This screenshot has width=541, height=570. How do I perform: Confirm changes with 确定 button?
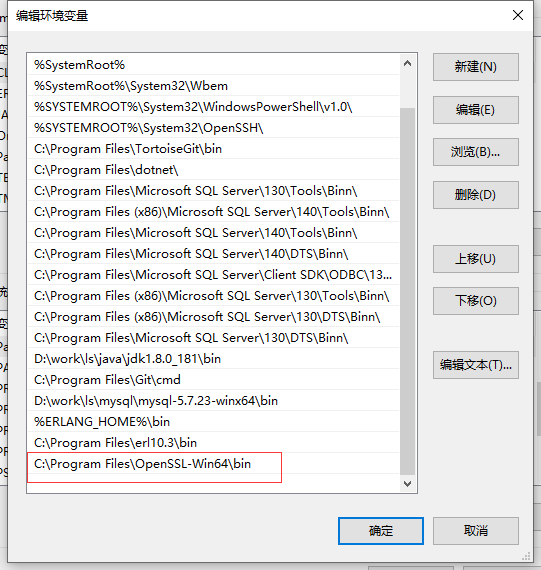pyautogui.click(x=381, y=531)
